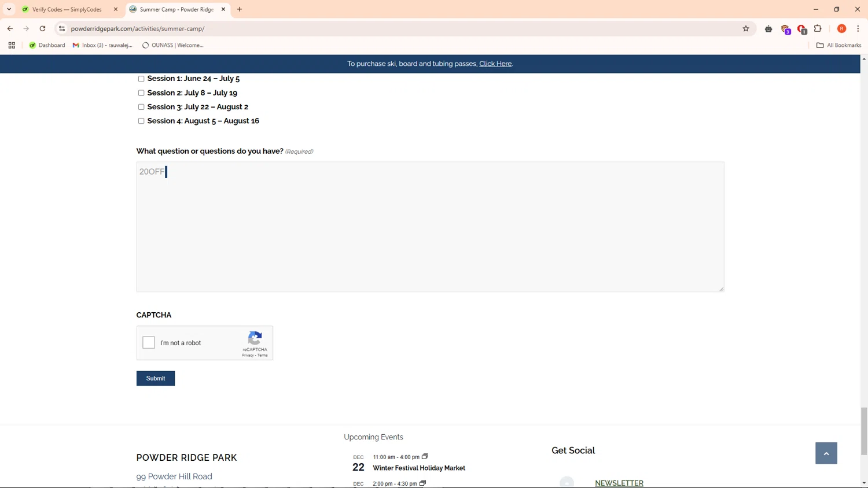Open the Chrome profile avatar R
This screenshot has width=868, height=488.
point(841,28)
